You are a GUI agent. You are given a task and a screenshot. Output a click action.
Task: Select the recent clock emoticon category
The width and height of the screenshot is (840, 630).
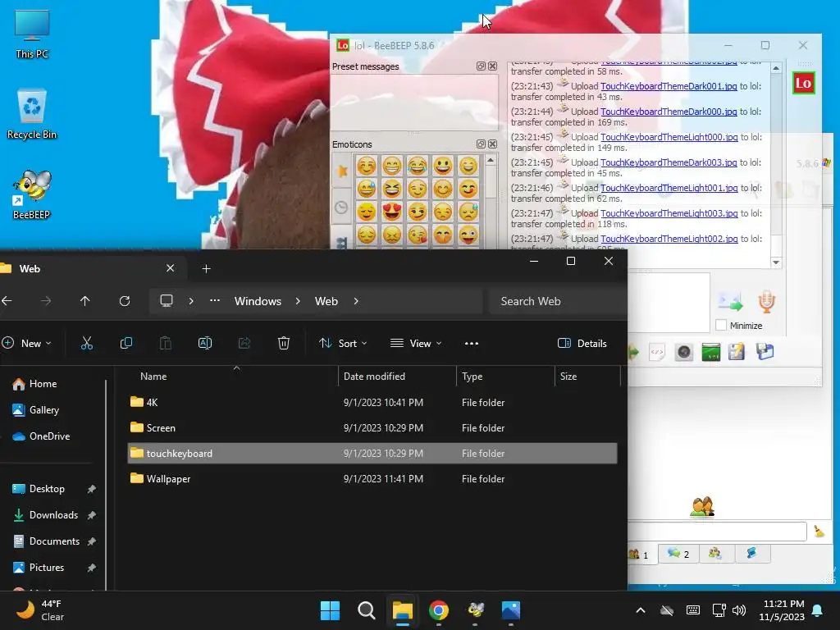pyautogui.click(x=341, y=208)
